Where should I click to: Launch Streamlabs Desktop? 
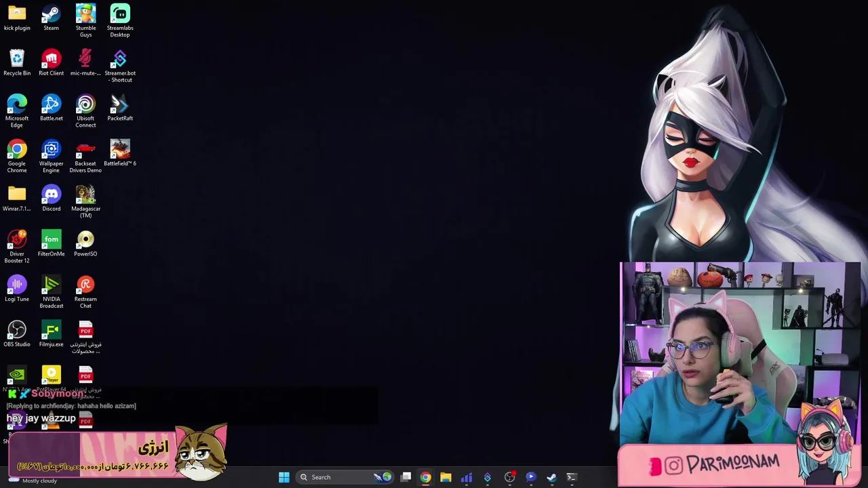pos(120,20)
